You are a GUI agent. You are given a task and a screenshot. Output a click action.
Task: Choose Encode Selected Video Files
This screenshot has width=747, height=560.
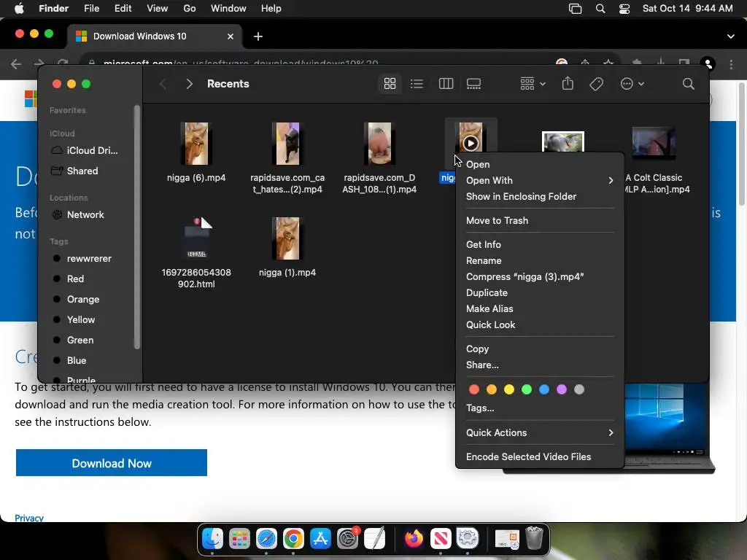[x=539, y=457]
